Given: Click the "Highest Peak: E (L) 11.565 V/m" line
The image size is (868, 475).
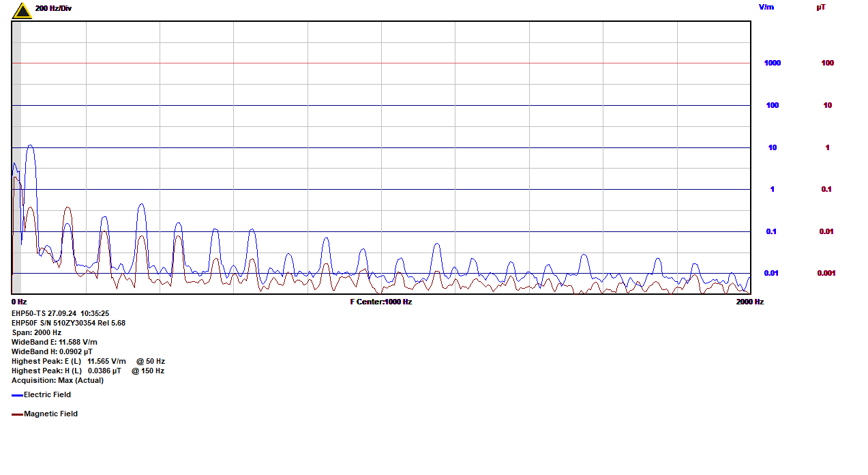Looking at the screenshot, I should tap(69, 361).
